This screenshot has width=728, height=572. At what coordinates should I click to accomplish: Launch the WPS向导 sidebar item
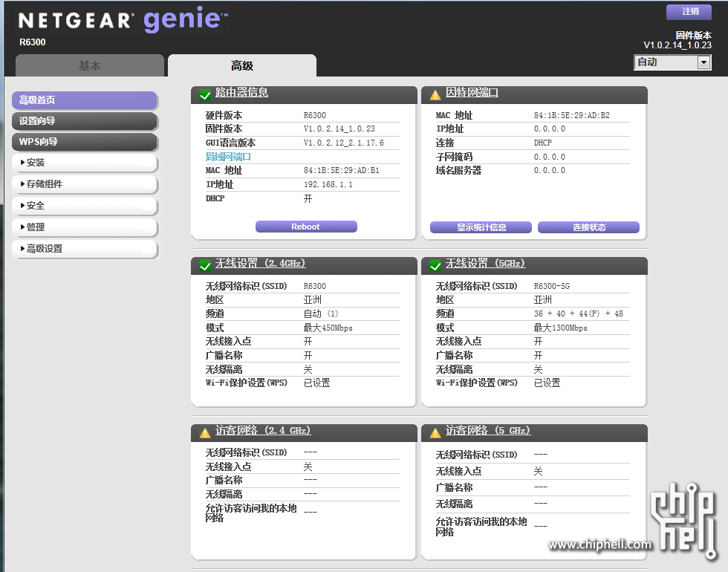pos(85,142)
